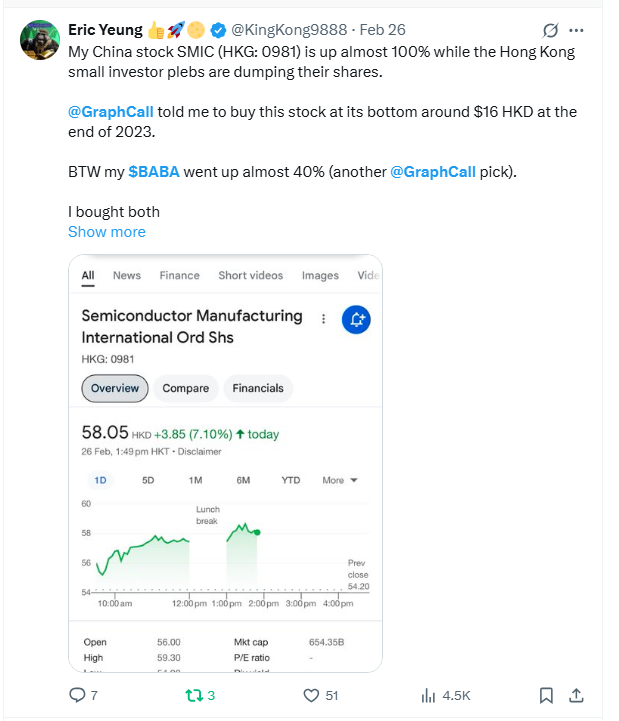
Task: Click the share upload icon
Action: pyautogui.click(x=576, y=695)
